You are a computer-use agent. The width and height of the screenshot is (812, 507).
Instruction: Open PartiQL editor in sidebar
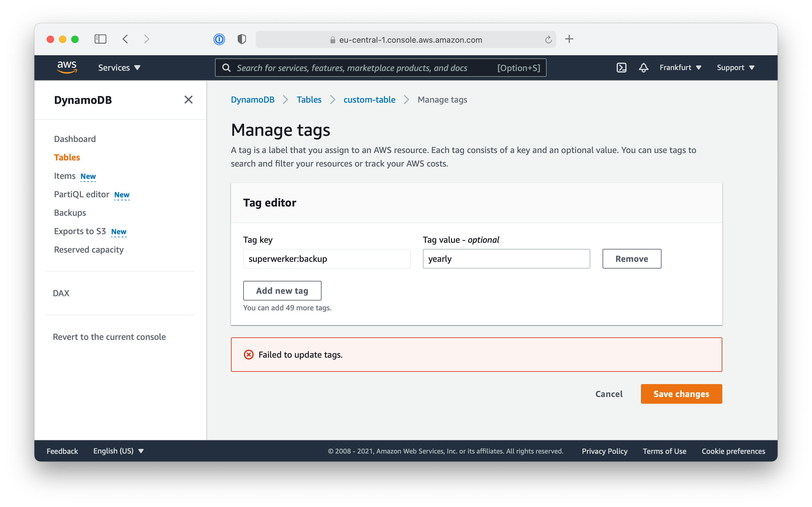(x=81, y=194)
